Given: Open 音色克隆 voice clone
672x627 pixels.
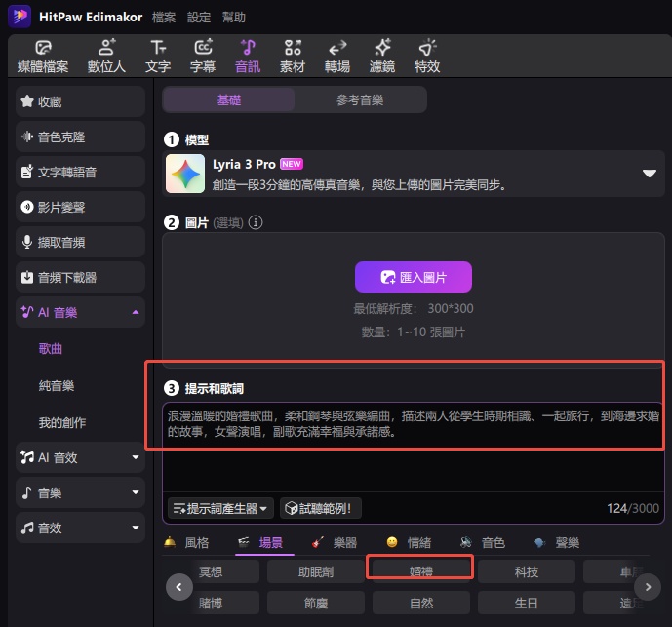Looking at the screenshot, I should (x=80, y=137).
